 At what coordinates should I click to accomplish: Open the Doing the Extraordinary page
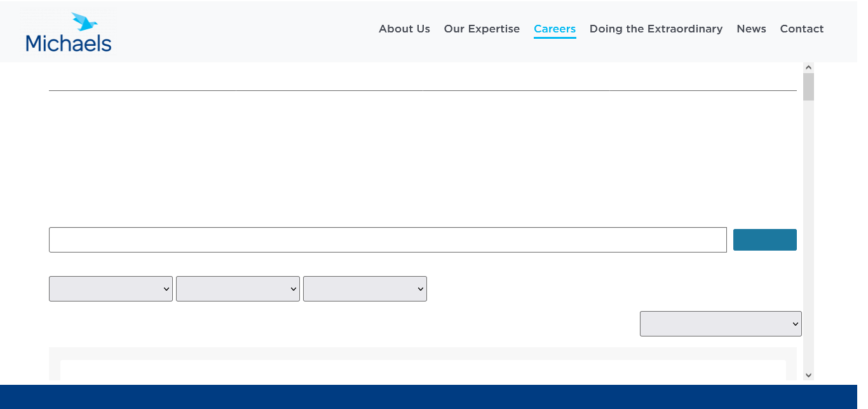[x=656, y=29]
